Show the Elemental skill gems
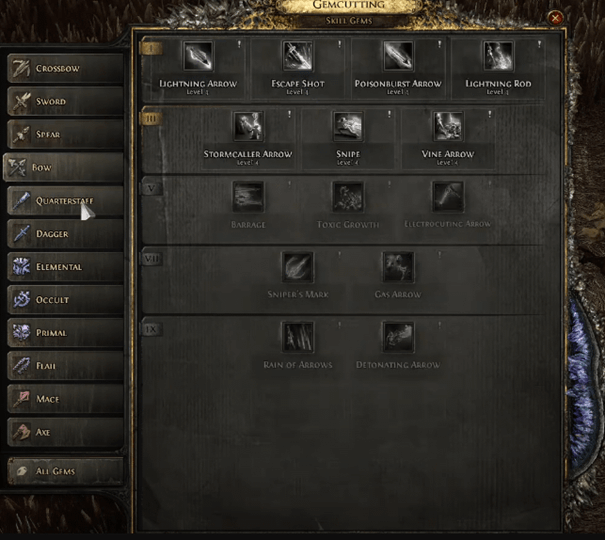Image resolution: width=605 pixels, height=540 pixels. point(65,267)
